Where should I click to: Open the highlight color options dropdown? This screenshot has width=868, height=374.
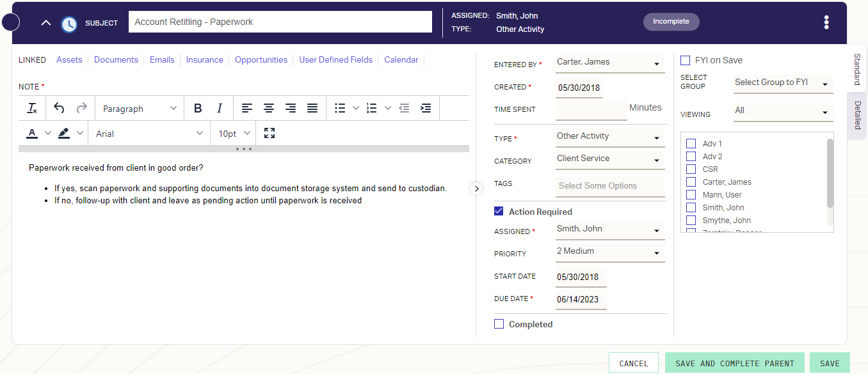click(79, 134)
